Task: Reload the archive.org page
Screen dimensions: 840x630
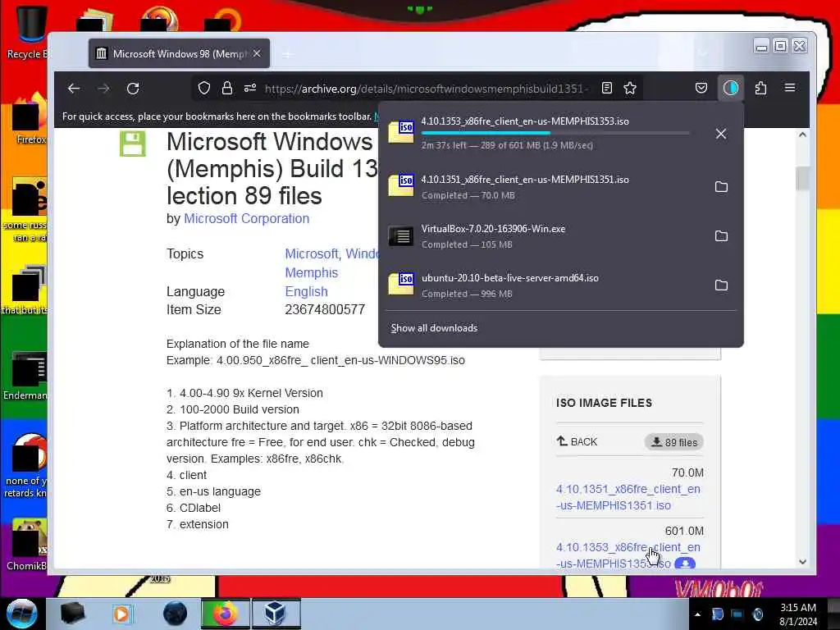Action: (x=133, y=89)
